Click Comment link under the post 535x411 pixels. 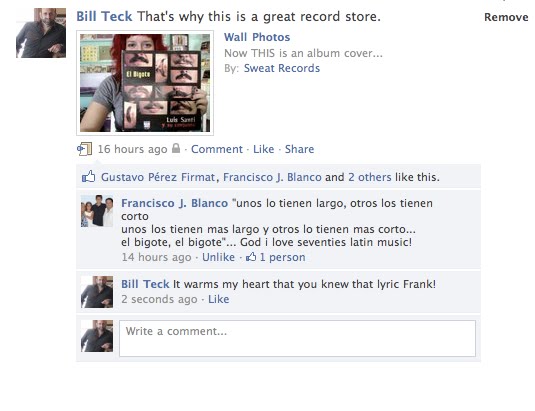(x=217, y=149)
